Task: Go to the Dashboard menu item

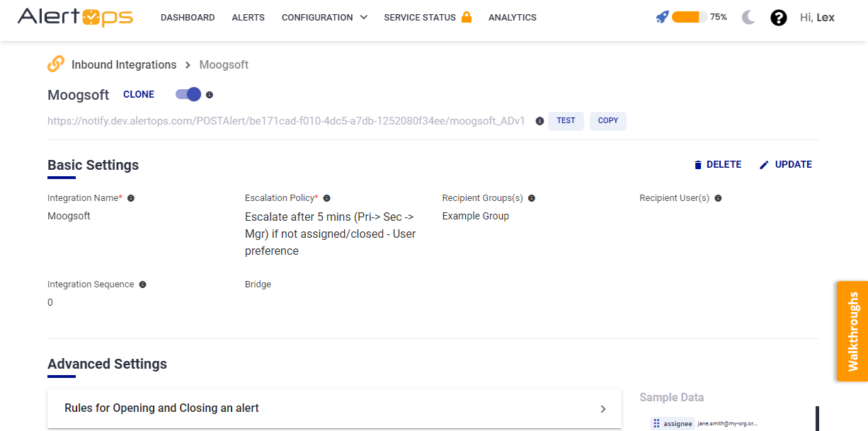Action: click(188, 18)
